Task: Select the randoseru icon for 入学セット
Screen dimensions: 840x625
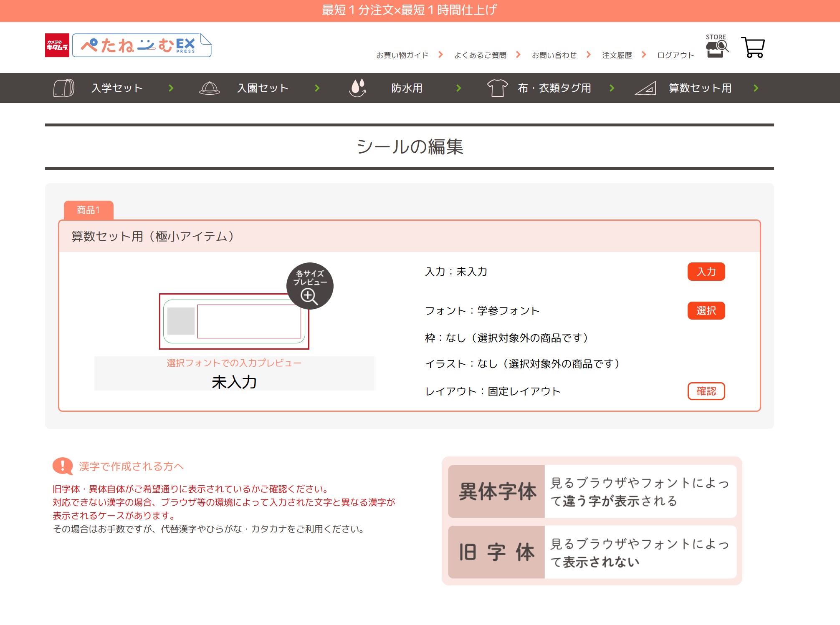Action: click(x=63, y=88)
